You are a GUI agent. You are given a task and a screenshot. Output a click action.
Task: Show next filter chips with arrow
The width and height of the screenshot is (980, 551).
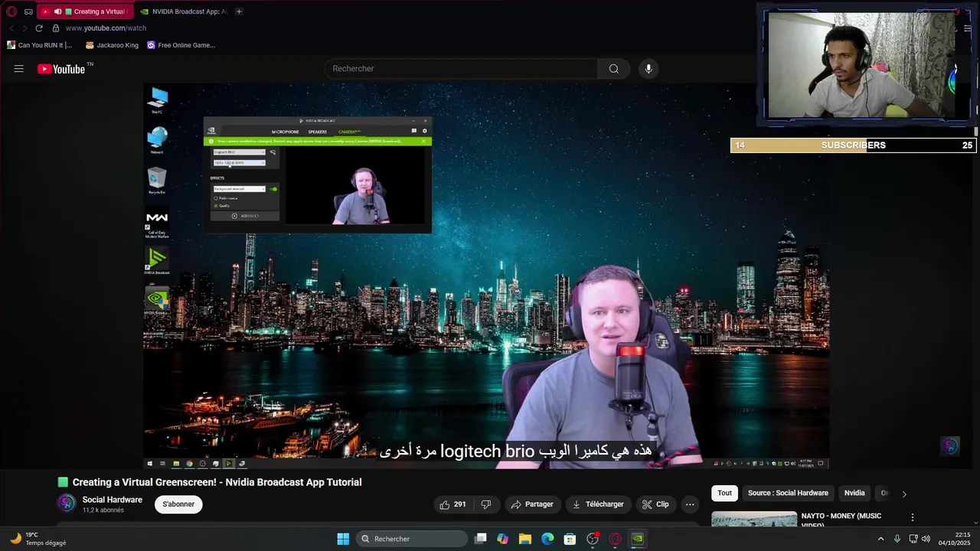(904, 494)
